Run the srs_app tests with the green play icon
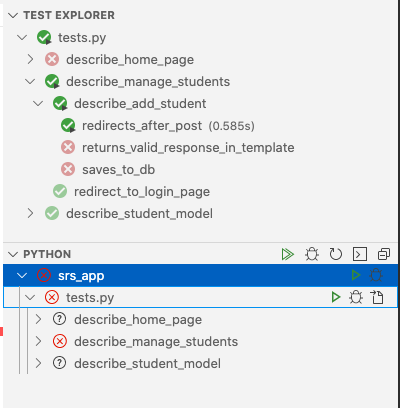The image size is (400, 408). [356, 275]
